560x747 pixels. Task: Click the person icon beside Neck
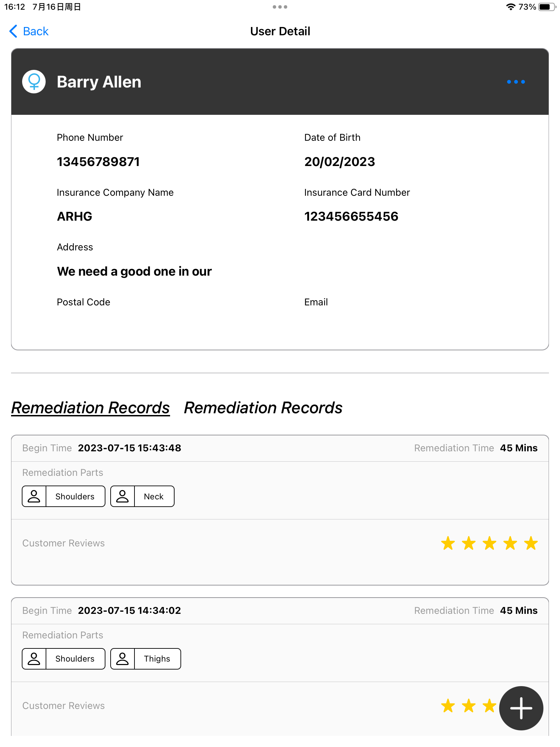[x=122, y=496]
